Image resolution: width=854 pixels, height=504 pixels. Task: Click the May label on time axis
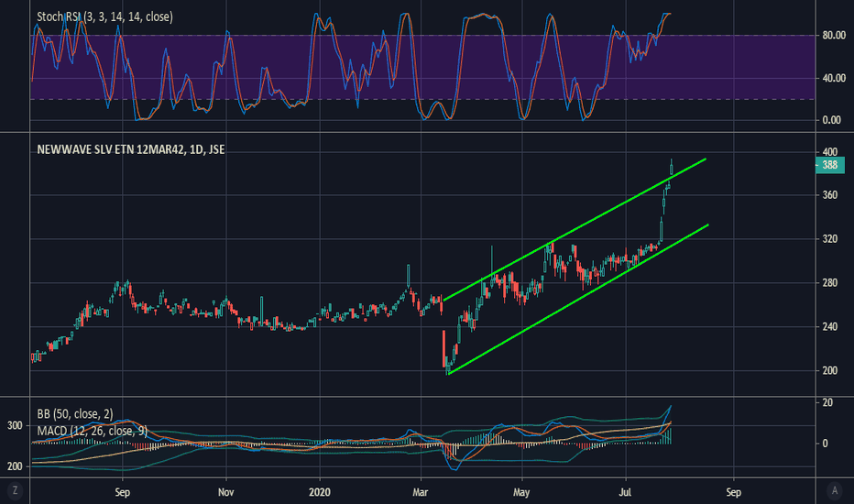coord(521,493)
